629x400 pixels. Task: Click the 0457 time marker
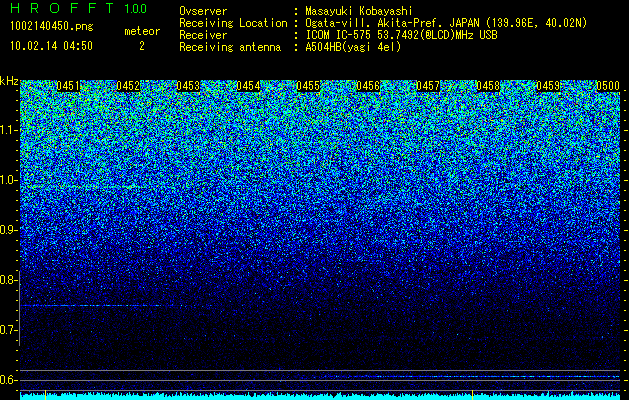coord(428,86)
